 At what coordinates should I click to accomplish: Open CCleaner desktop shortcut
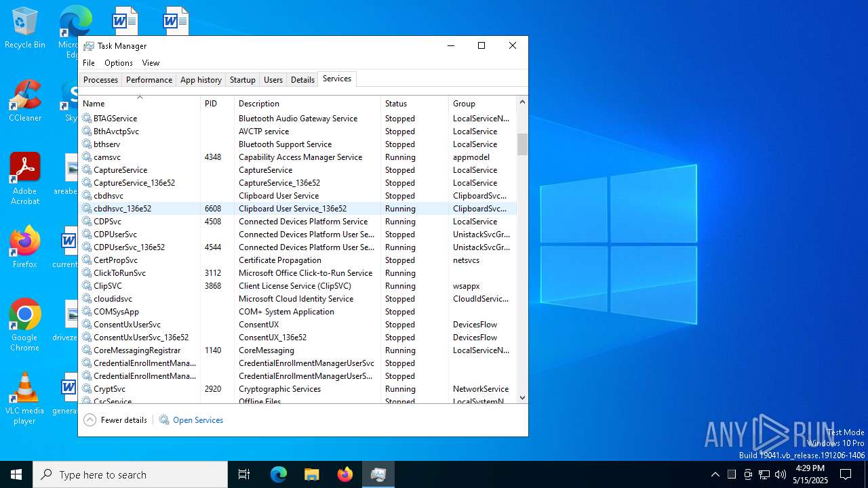[x=25, y=102]
